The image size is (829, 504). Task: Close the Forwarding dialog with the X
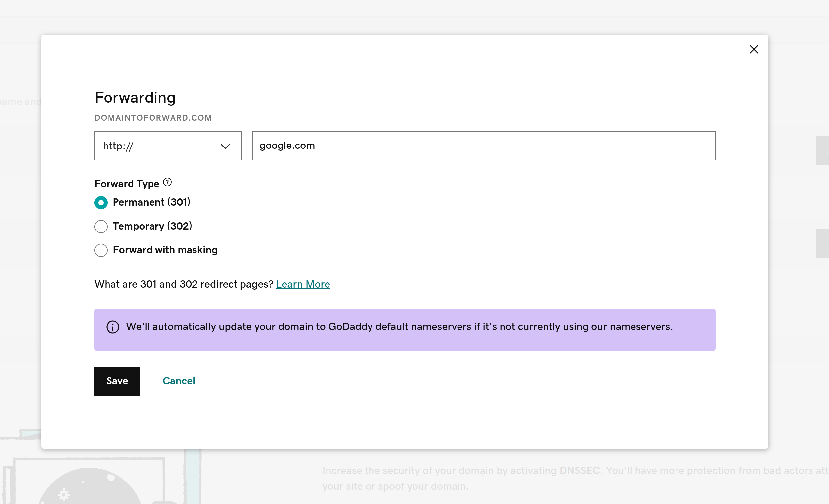[754, 50]
